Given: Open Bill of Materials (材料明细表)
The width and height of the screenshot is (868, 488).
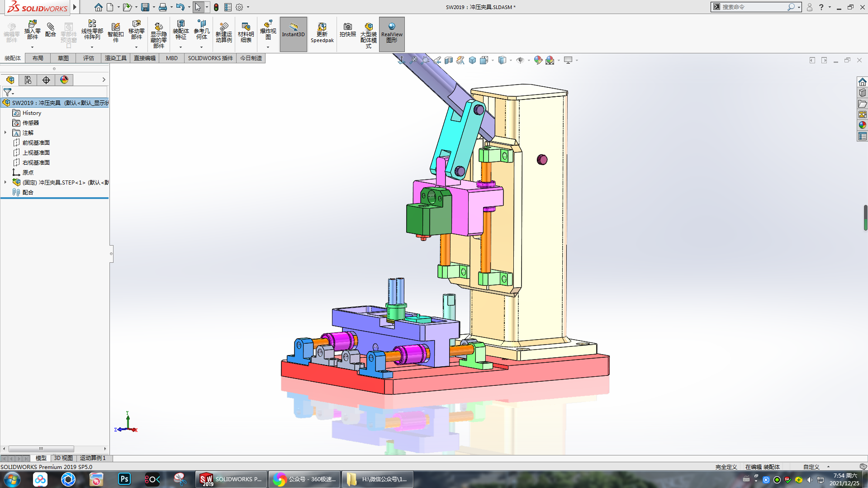Looking at the screenshot, I should click(x=246, y=33).
